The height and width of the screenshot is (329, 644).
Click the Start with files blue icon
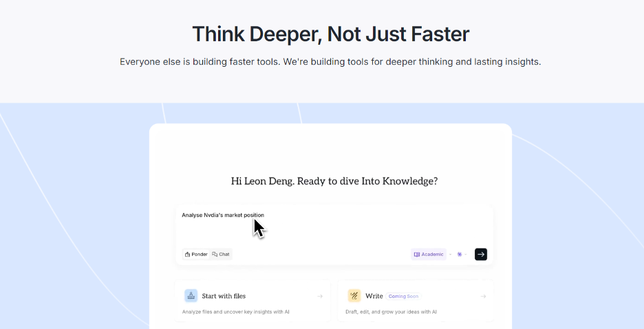(x=191, y=296)
